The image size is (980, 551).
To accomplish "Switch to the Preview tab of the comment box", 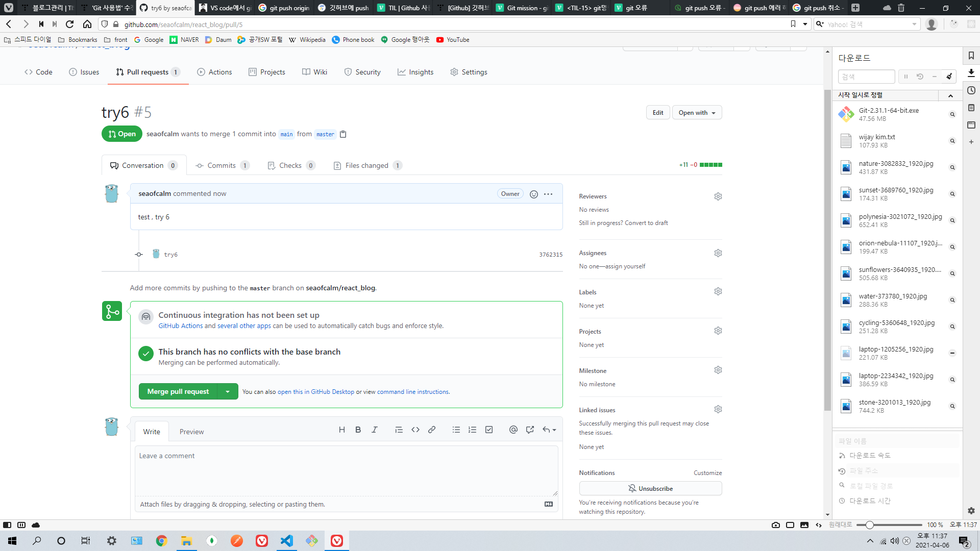I will [x=191, y=432].
